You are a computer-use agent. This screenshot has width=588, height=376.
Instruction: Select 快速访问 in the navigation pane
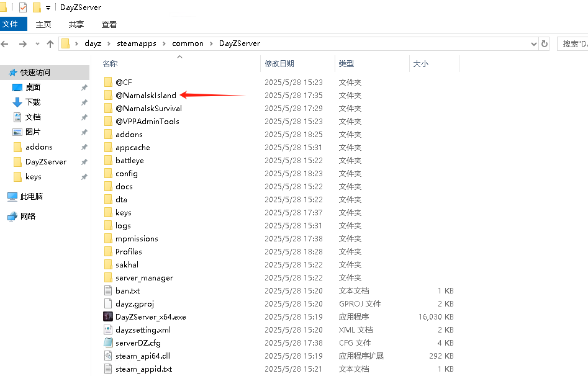45,73
